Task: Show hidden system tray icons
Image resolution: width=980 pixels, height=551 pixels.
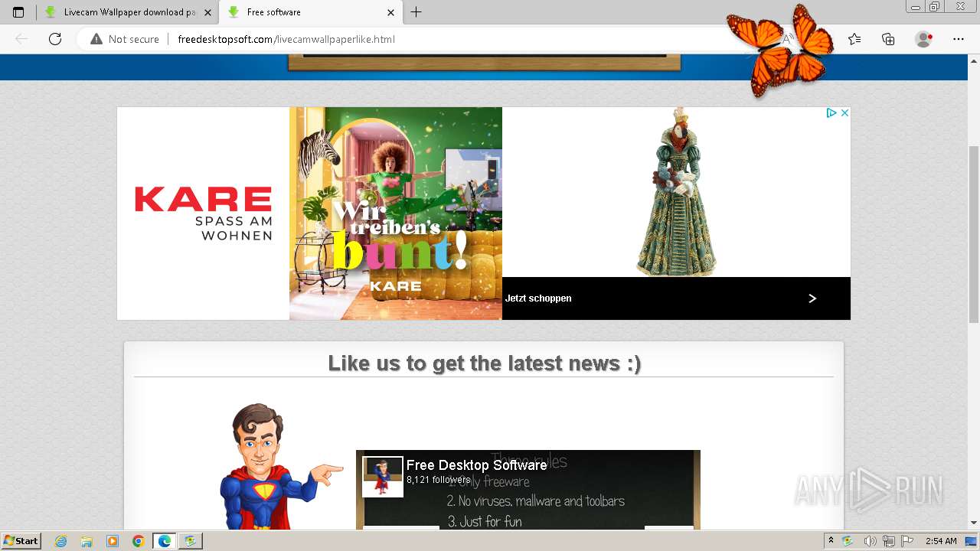Action: coord(831,540)
